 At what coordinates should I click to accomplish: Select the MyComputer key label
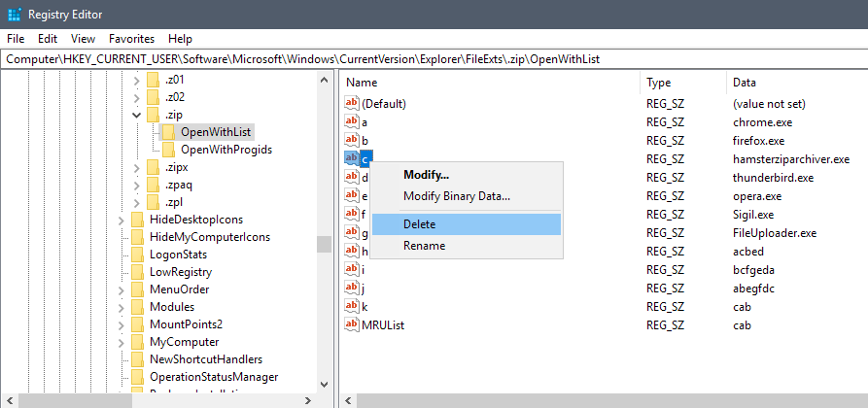pyautogui.click(x=184, y=342)
